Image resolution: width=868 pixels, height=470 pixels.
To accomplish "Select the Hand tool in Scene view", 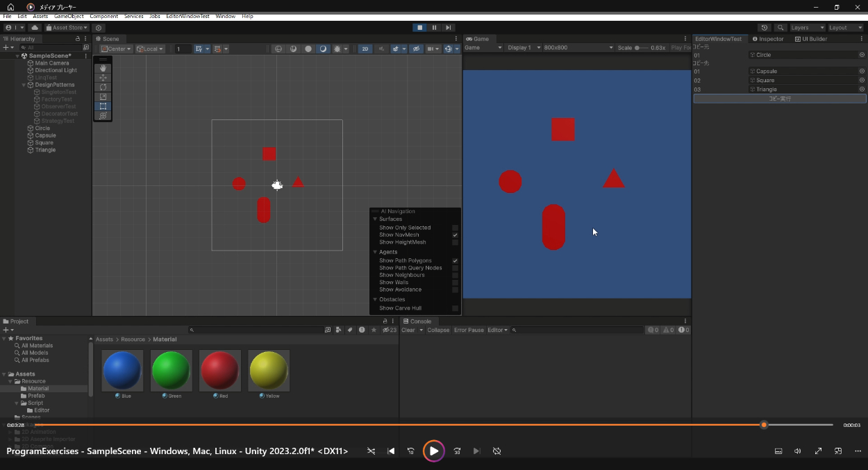I will pyautogui.click(x=103, y=69).
